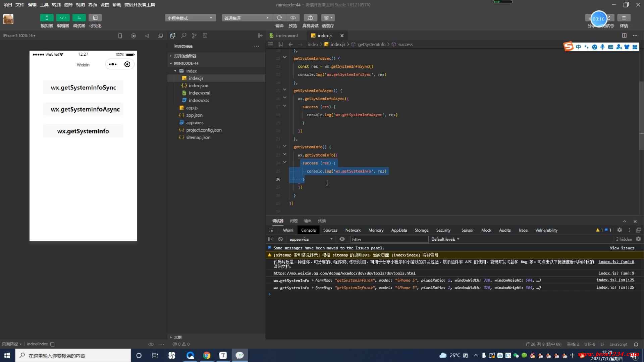Tap the wx.getSystemInfoSync simulator button
644x362 pixels.
coord(83,87)
